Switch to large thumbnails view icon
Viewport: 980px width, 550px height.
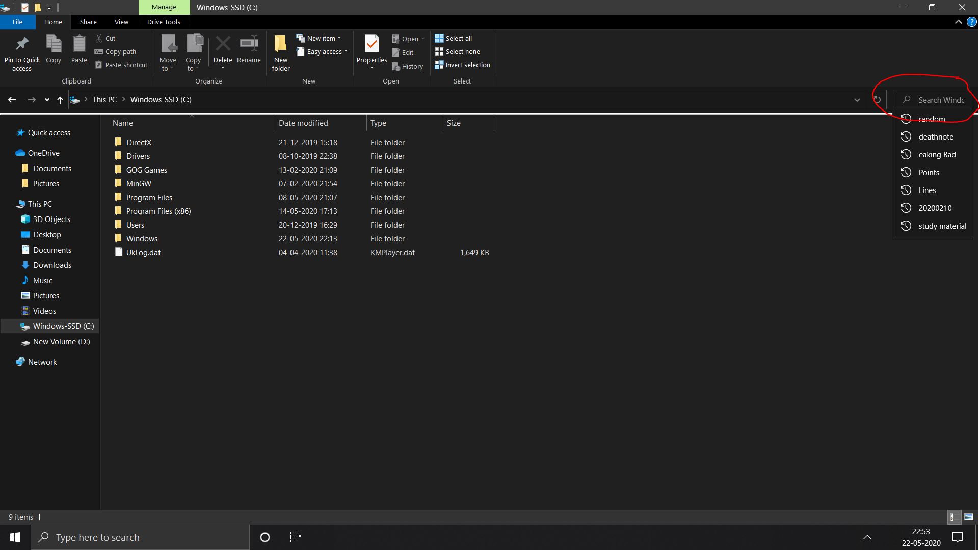(969, 517)
